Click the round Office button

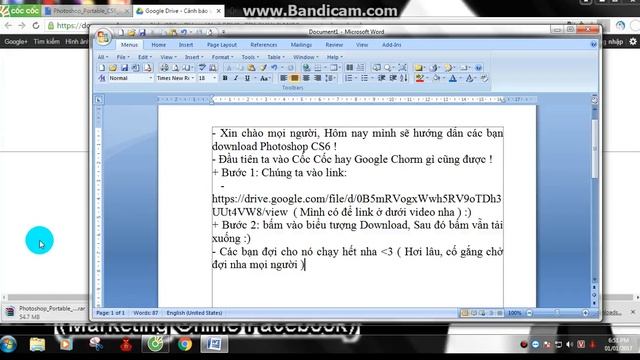[103, 38]
